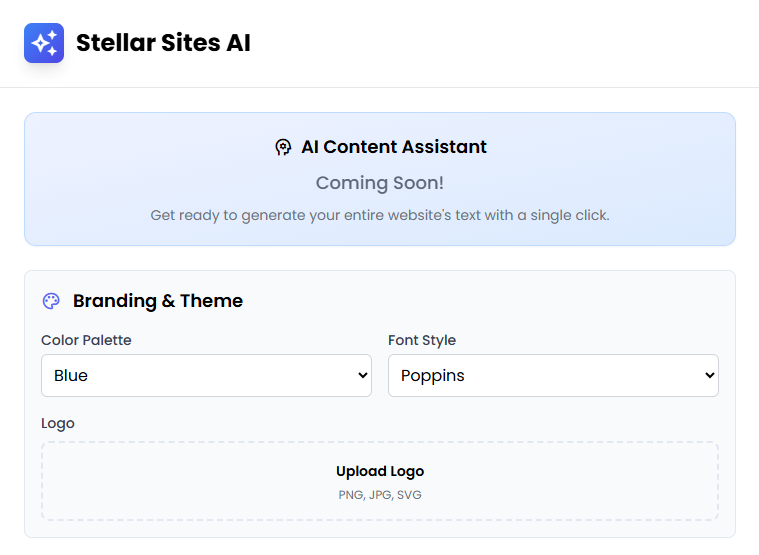Viewport: 759px width, 555px height.
Task: Open the Font Style dropdown showing Poppins
Action: (553, 375)
